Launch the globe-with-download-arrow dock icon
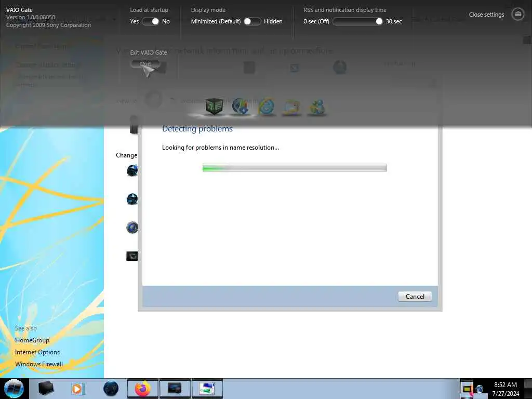The image size is (532, 399). [x=240, y=106]
